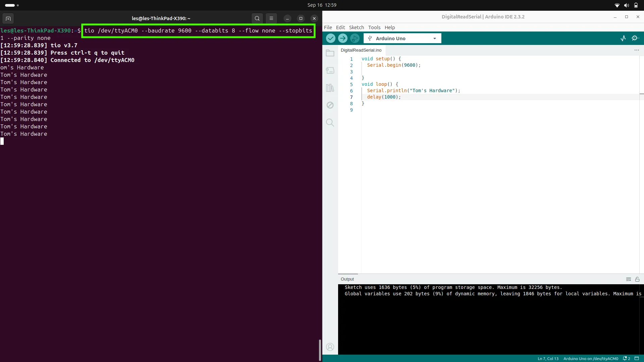
Task: Open the Library Manager sidebar icon
Action: 330,88
